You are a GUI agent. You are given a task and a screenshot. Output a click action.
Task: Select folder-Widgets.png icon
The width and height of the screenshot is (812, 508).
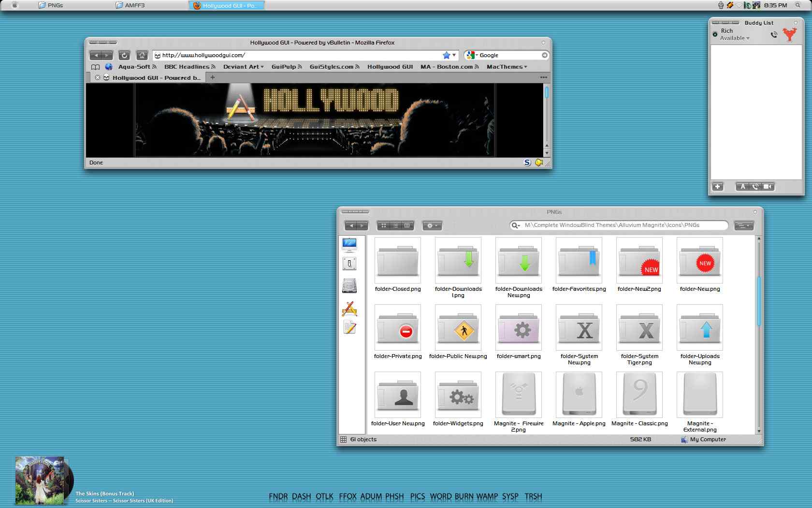coord(458,395)
